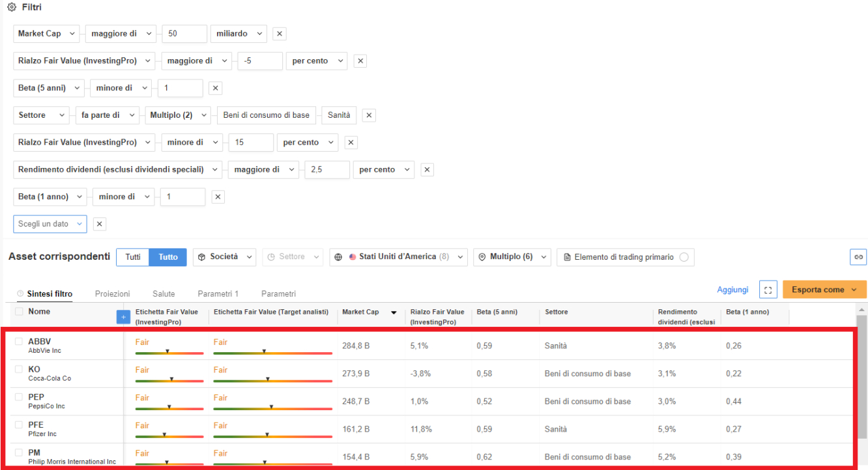Viewport: 868px width, 470px height.
Task: Click Market Cap column sort arrow
Action: point(394,312)
